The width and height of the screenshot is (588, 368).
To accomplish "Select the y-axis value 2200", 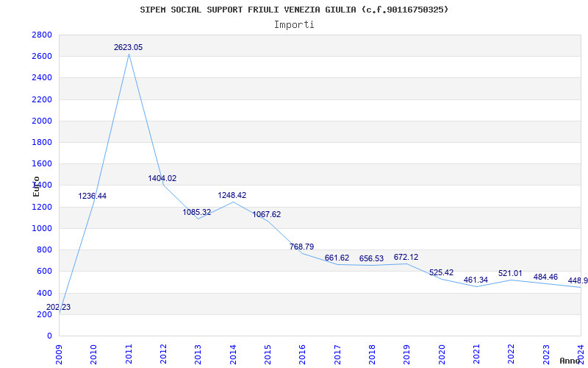I will pyautogui.click(x=42, y=99).
